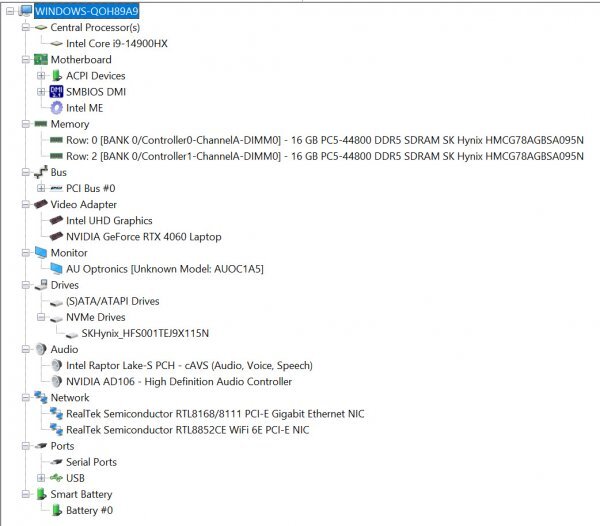Expand the USB node
The width and height of the screenshot is (600, 526).
tap(41, 478)
